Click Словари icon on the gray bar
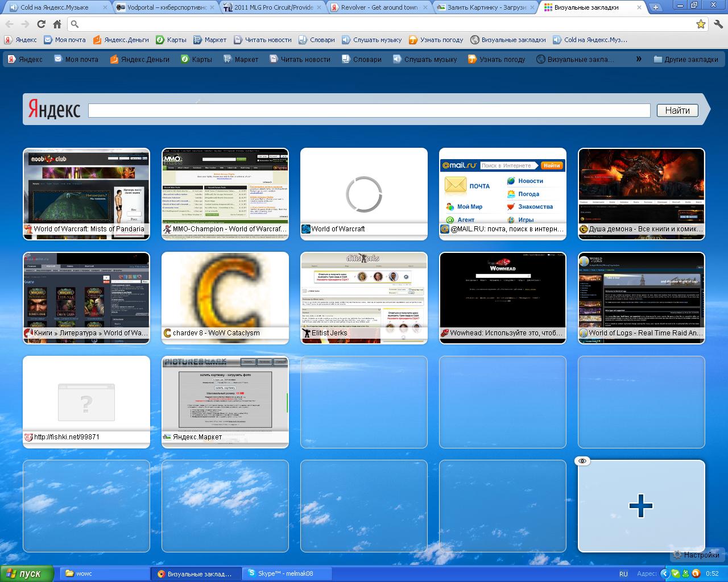The height and width of the screenshot is (582, 728). (x=303, y=40)
